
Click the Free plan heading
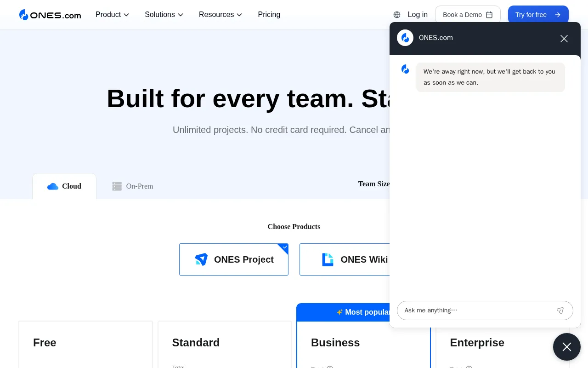45,343
